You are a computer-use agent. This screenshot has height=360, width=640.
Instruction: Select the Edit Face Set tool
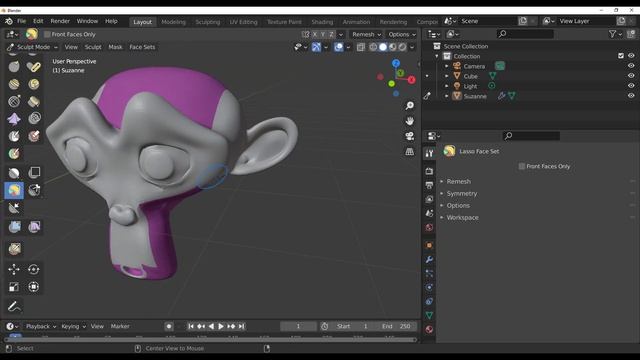(x=14, y=249)
